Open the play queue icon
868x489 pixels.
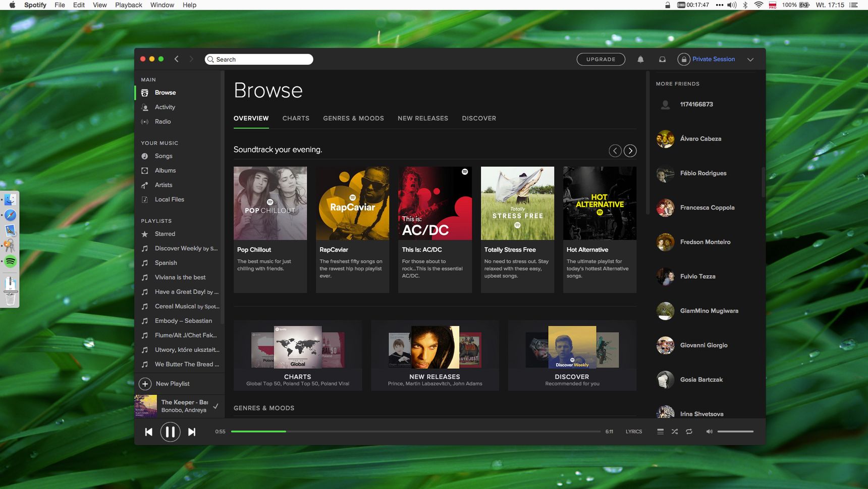click(660, 431)
